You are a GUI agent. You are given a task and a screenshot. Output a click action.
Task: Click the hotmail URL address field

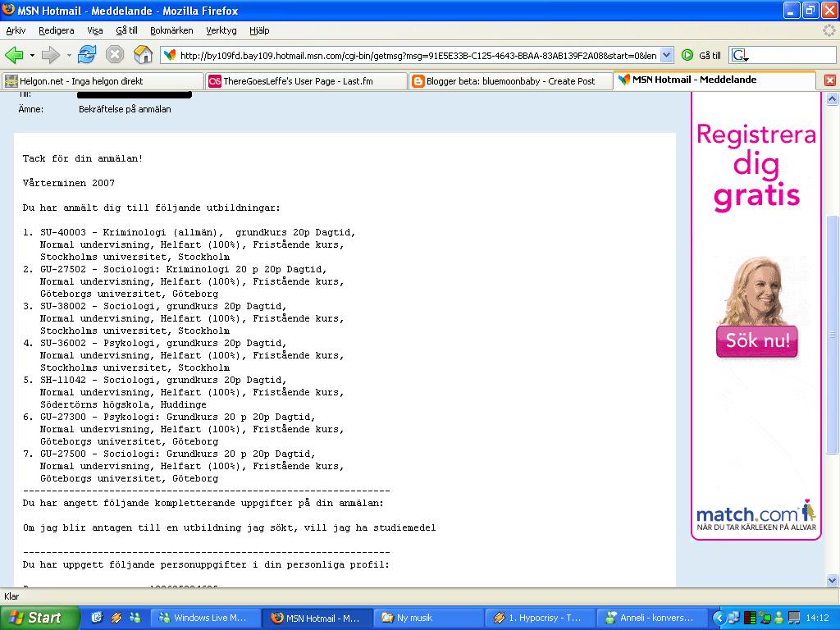coord(418,55)
